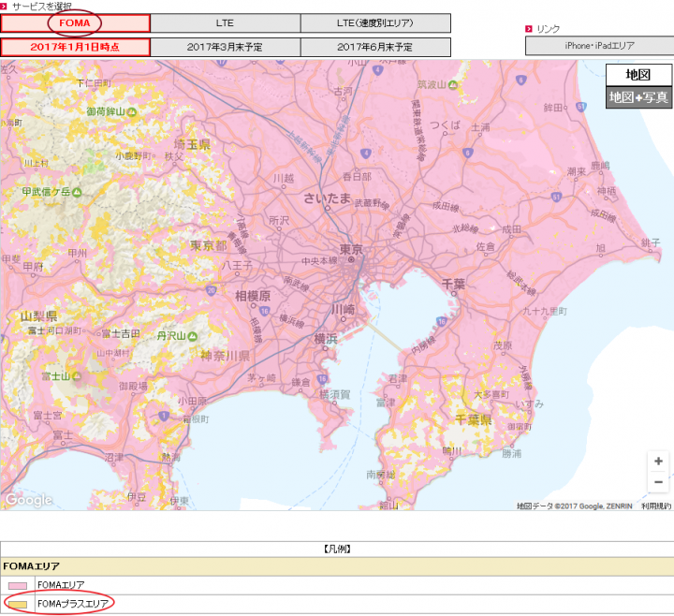Click the route 1 shield near 箱根町
Image resolution: width=674 pixels, height=616 pixels.
click(163, 416)
